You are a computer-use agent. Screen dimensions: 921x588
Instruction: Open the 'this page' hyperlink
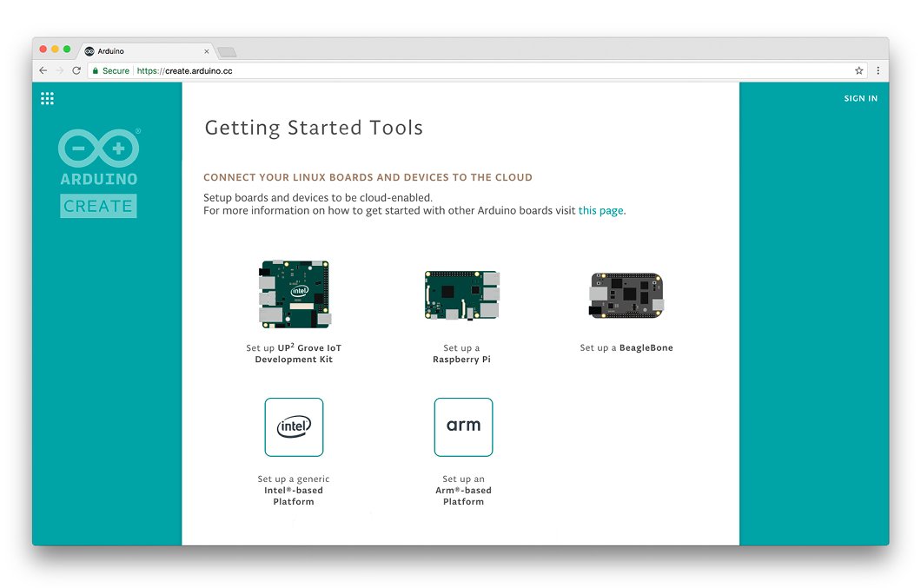click(600, 209)
